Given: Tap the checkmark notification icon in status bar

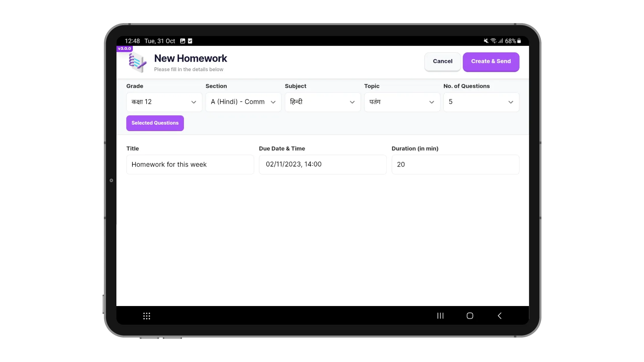Looking at the screenshot, I should tap(190, 41).
